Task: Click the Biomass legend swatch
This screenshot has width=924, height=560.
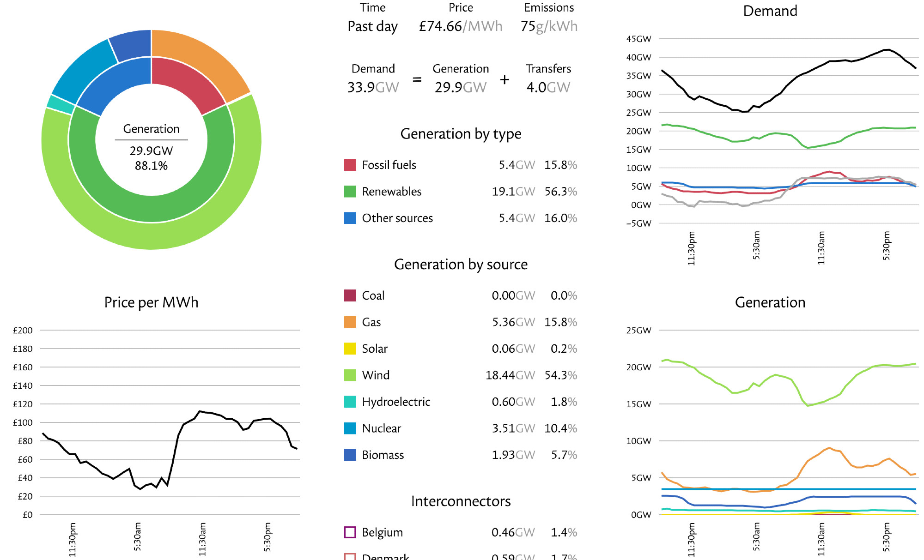Action: pos(350,455)
